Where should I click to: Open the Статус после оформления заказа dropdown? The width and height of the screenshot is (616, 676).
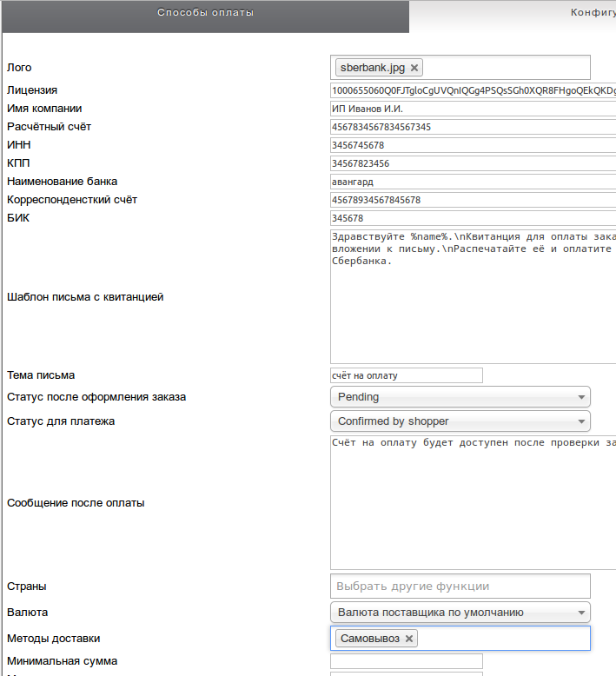tap(460, 397)
